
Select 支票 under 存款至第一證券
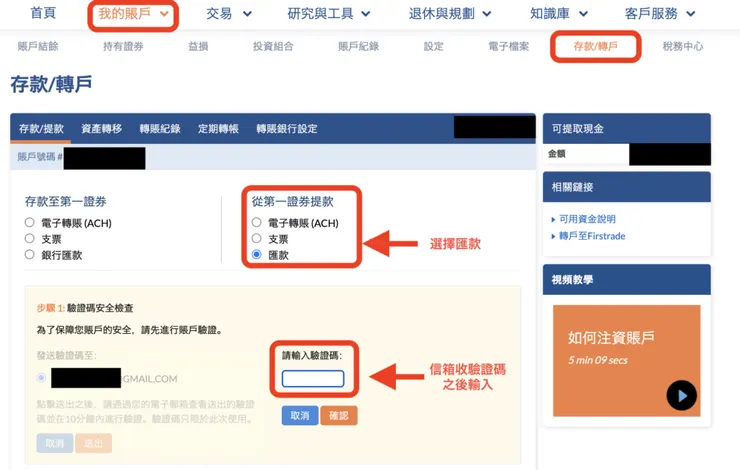[30, 238]
